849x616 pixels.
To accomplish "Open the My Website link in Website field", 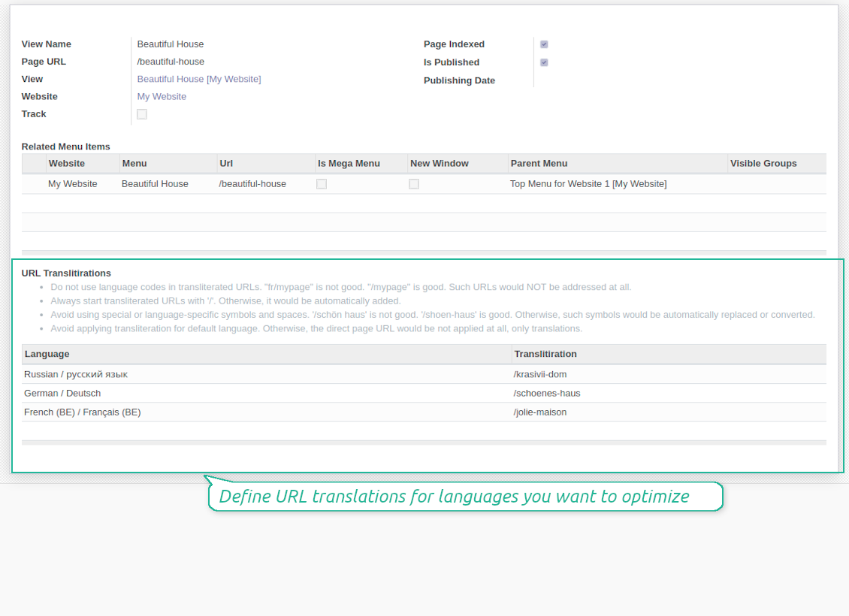I will (162, 96).
